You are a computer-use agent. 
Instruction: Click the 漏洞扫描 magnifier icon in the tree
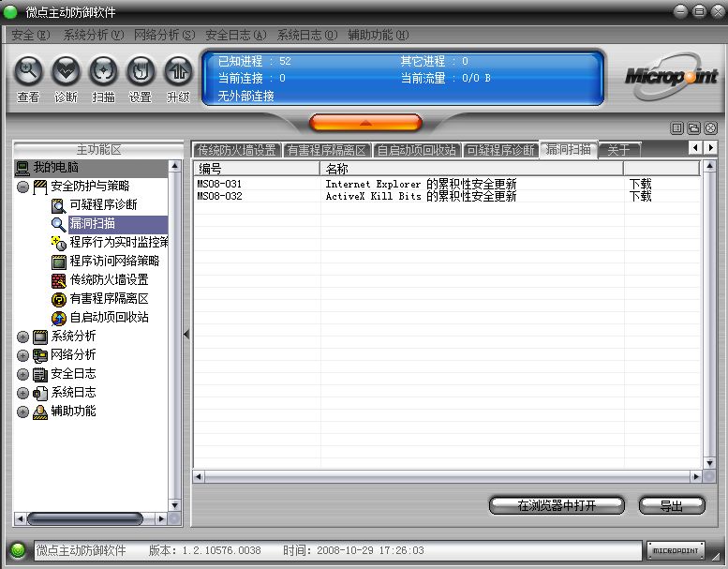[x=58, y=224]
